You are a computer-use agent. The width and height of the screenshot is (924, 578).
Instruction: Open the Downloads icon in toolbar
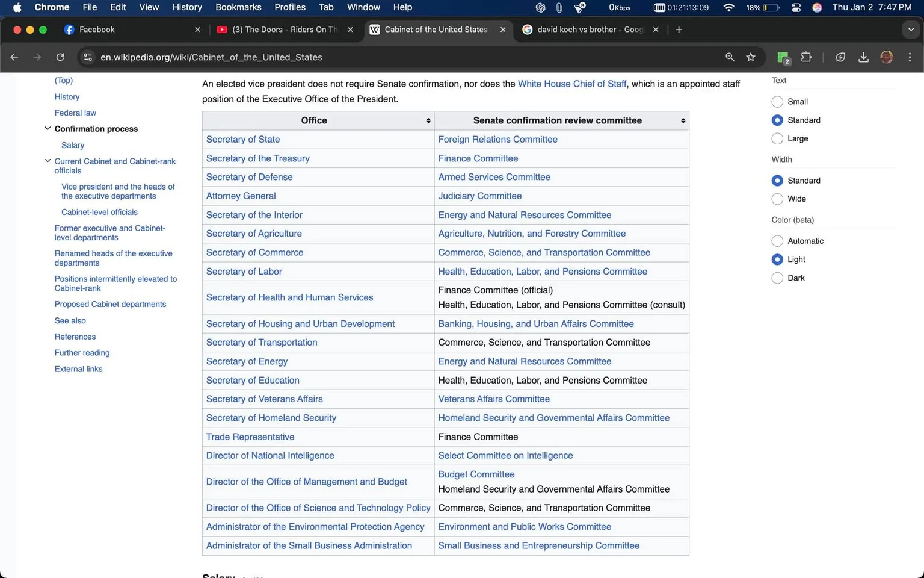click(x=864, y=57)
